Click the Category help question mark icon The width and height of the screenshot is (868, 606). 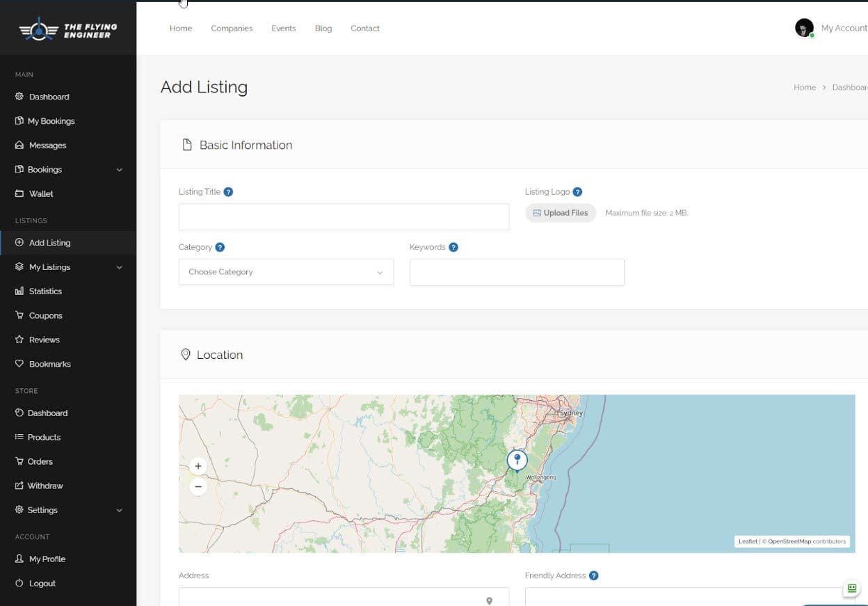tap(220, 247)
